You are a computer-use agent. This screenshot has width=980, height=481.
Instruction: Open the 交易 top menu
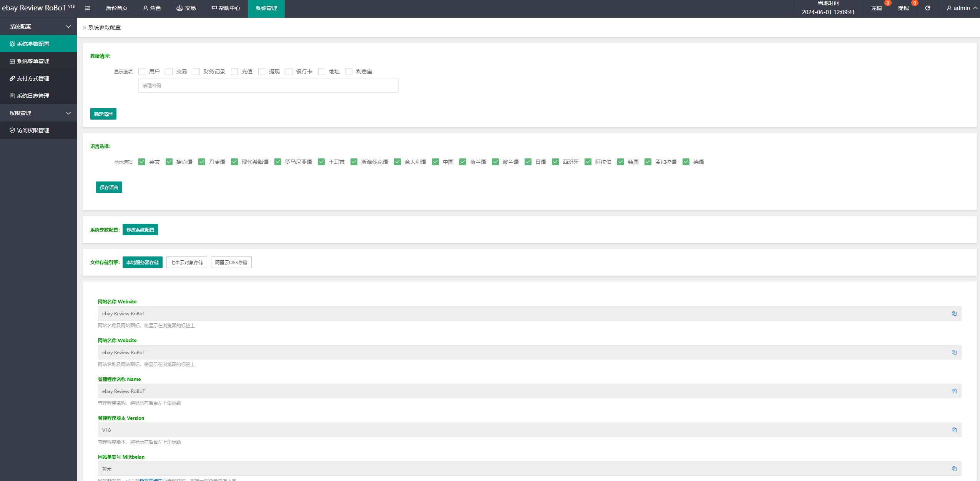186,8
